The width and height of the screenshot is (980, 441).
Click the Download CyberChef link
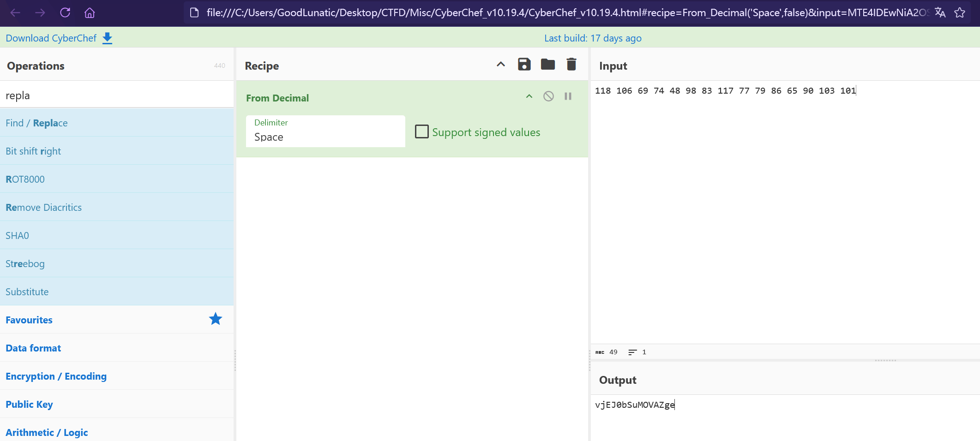51,38
